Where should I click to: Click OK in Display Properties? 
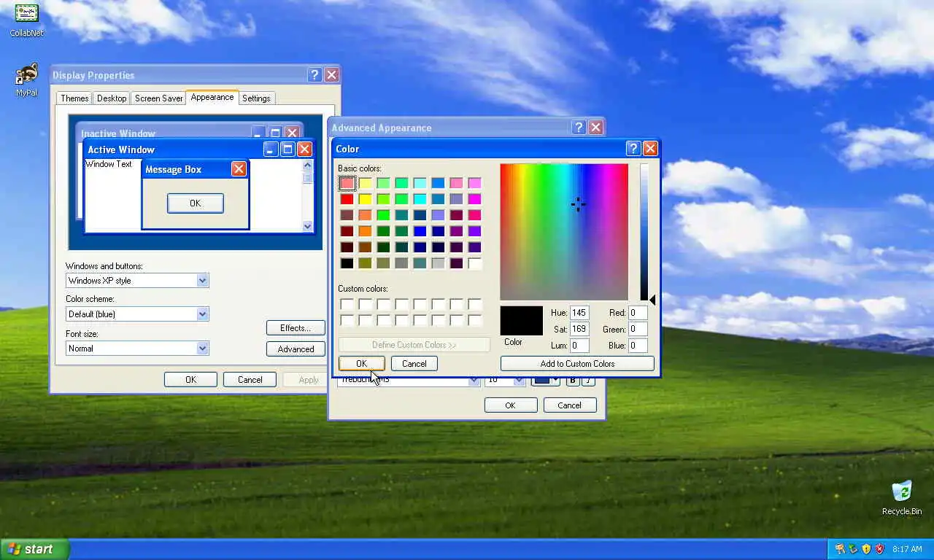pyautogui.click(x=190, y=380)
